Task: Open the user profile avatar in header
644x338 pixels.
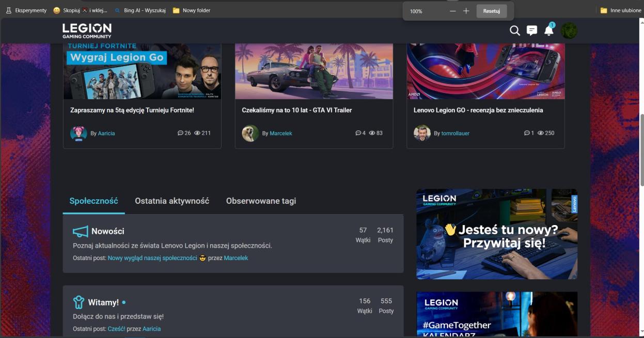Action: (x=569, y=30)
